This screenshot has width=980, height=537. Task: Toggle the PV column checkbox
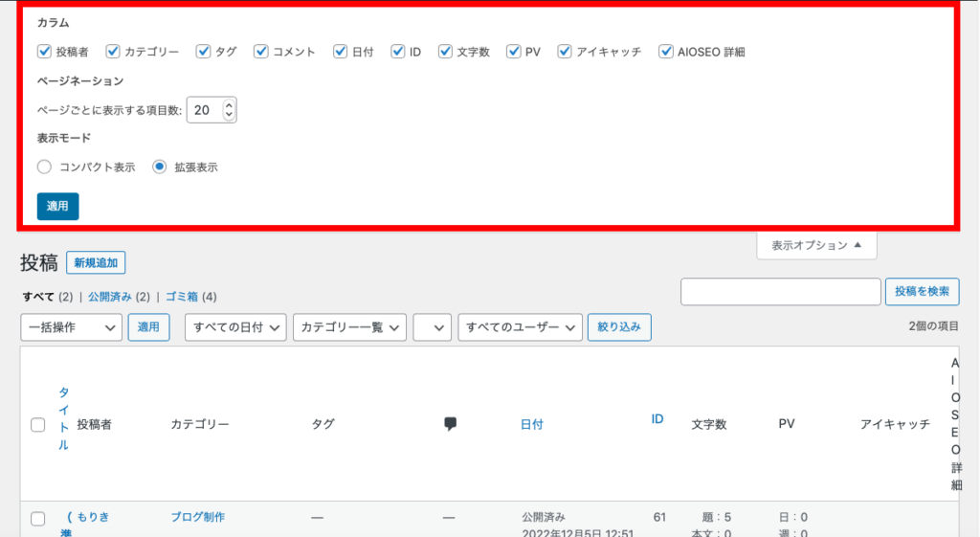pyautogui.click(x=514, y=52)
